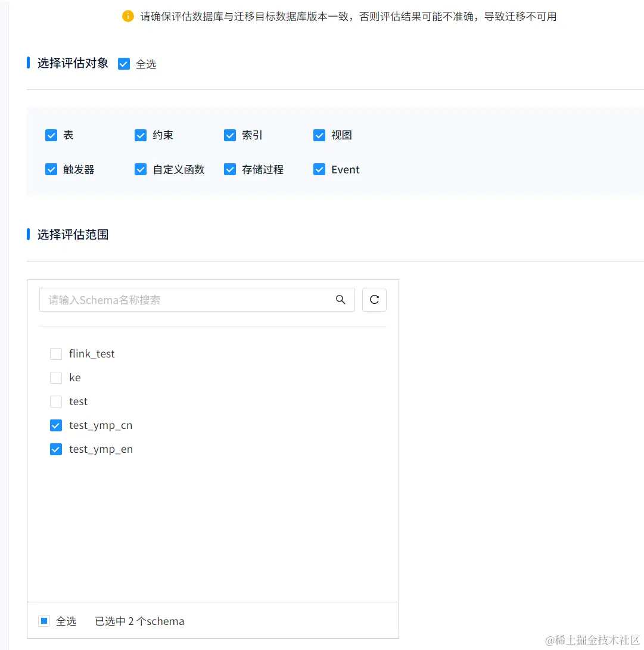Toggle the 全选 checkbox next to 选择评估对象
This screenshot has width=644, height=650.
[123, 64]
